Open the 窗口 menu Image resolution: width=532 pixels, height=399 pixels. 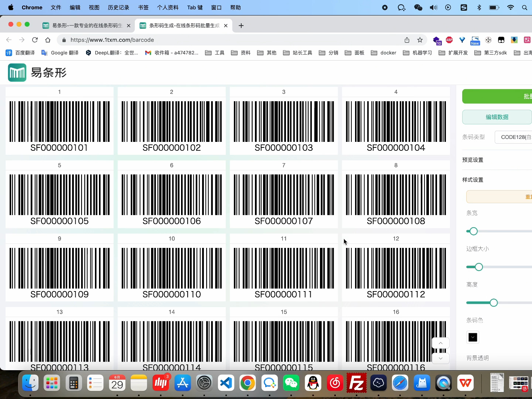[x=216, y=7]
